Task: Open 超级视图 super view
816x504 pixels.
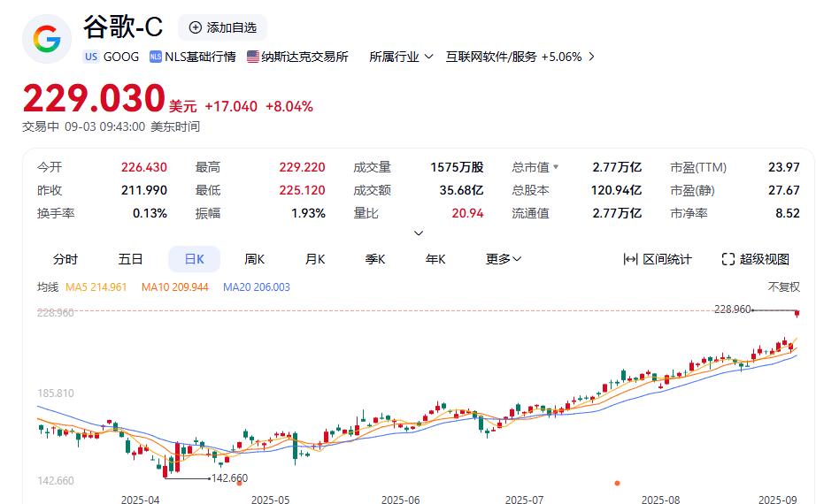Action: 755,259
